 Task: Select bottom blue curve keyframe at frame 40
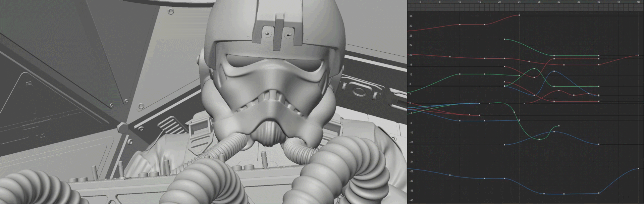coord(599,193)
